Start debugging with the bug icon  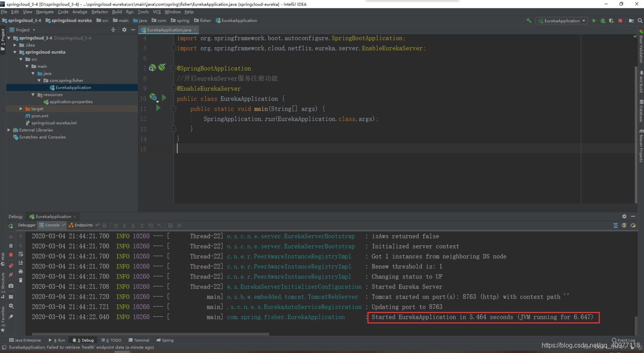click(x=603, y=21)
